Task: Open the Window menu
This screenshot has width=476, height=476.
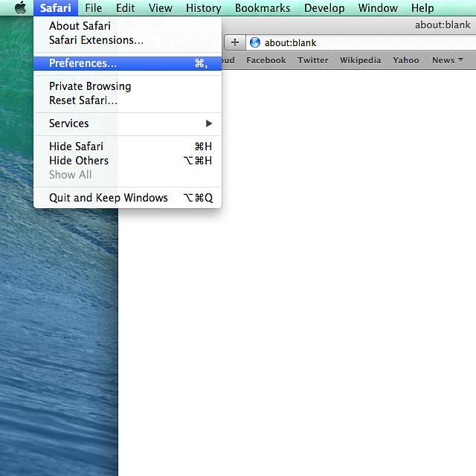Action: [x=378, y=8]
